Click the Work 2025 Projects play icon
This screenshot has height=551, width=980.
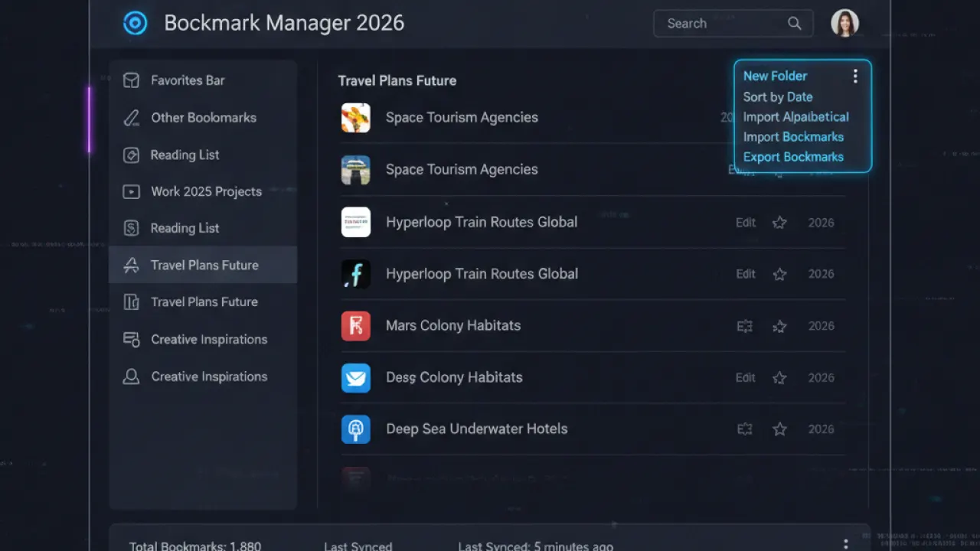(131, 191)
